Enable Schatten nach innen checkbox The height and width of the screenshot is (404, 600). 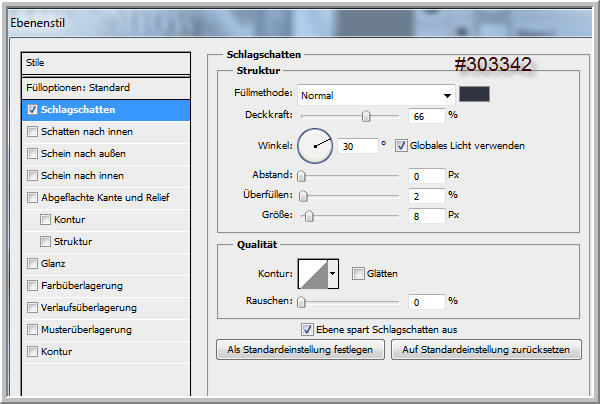tap(33, 132)
